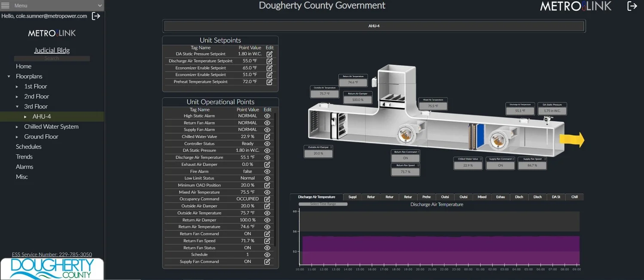644x280 pixels.
Task: Edit the Return Fan Command point
Action: pyautogui.click(x=267, y=234)
